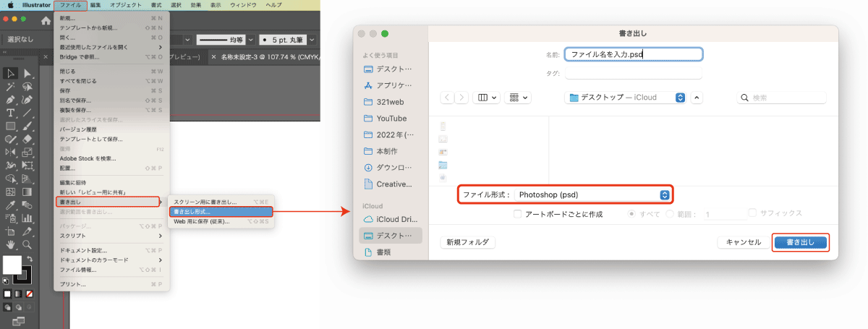Select the Gradient tool
The height and width of the screenshot is (329, 868).
(x=27, y=192)
